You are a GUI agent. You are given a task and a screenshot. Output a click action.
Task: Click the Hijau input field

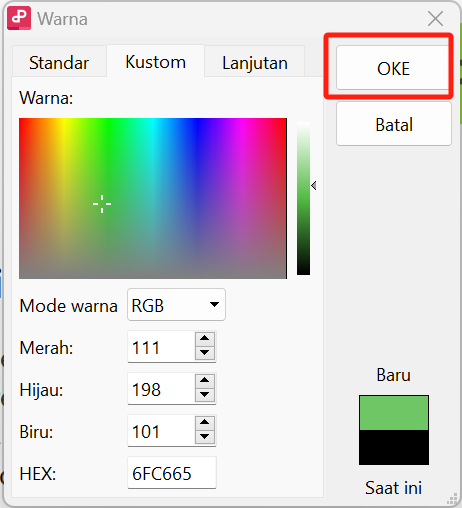[161, 389]
